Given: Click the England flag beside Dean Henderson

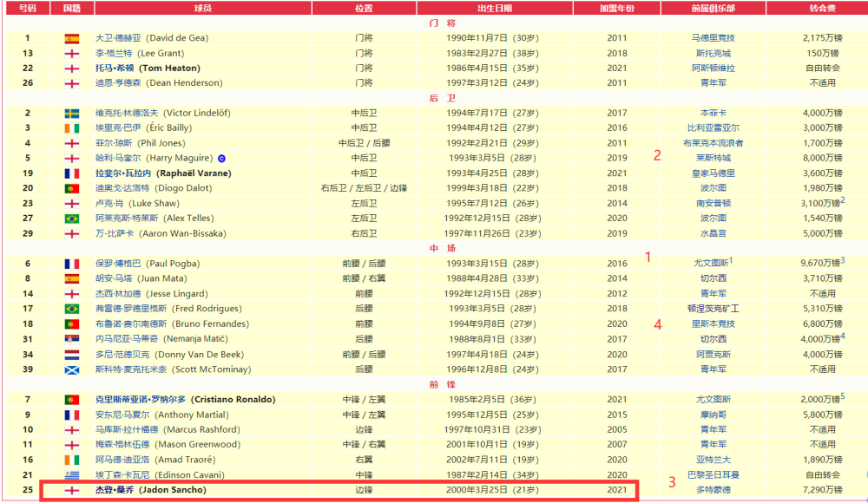Looking at the screenshot, I should (x=72, y=83).
